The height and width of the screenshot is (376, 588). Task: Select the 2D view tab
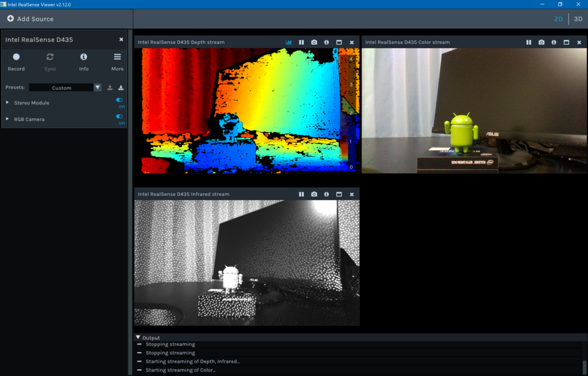point(558,18)
